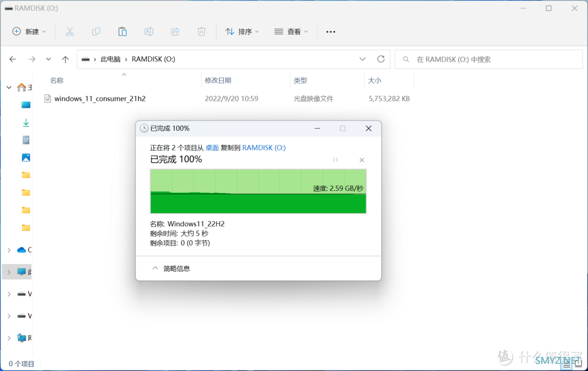Image resolution: width=588 pixels, height=371 pixels.
Task: Open OneDrive cloud icon in sidebar
Action: tap(22, 250)
